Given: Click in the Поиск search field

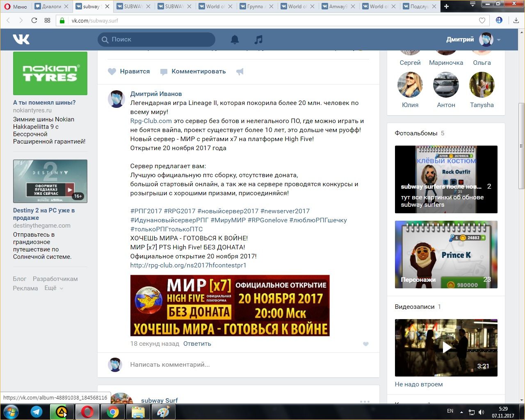Looking at the screenshot, I should coord(157,39).
